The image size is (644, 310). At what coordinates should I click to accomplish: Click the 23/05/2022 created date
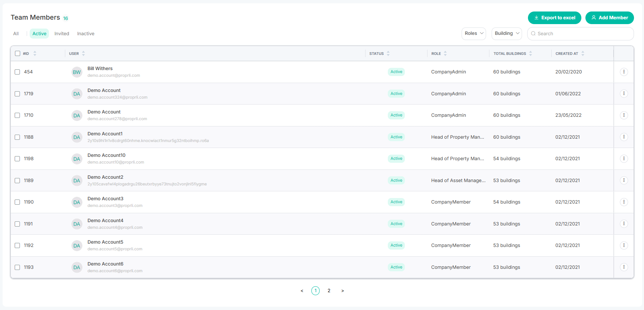tap(568, 115)
